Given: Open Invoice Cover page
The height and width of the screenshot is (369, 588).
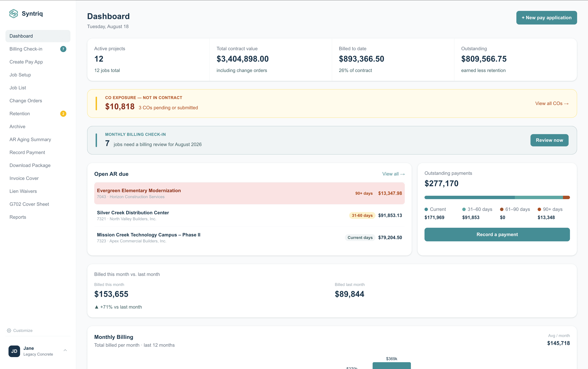Looking at the screenshot, I should click(38, 178).
